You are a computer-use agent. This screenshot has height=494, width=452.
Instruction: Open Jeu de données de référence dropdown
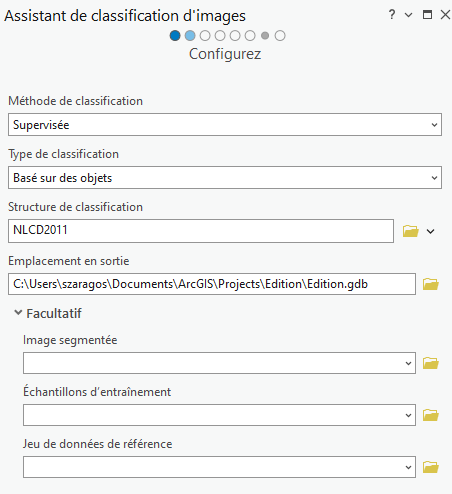click(x=219, y=467)
